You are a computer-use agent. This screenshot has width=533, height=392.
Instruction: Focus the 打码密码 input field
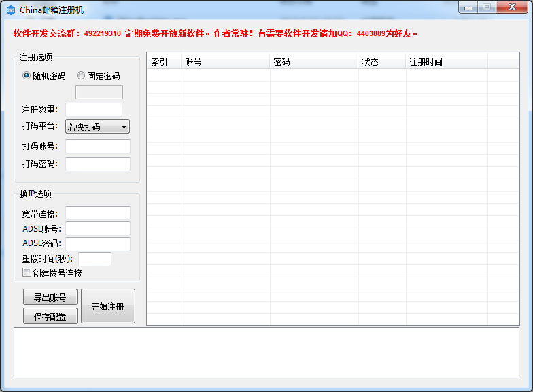click(98, 164)
